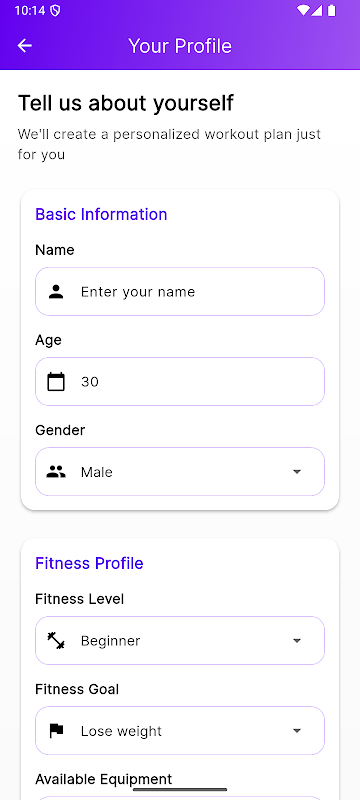Tap the cellular signal status icon
This screenshot has height=800, width=360.
click(x=317, y=10)
